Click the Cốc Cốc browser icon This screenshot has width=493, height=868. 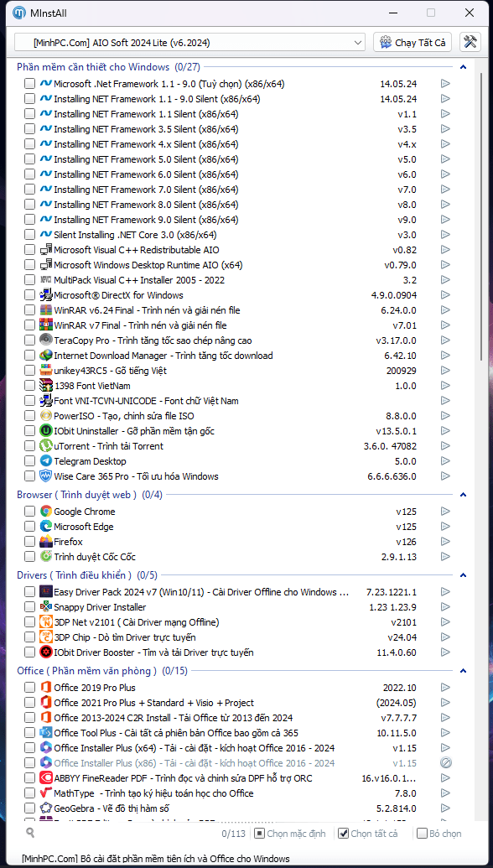[46, 556]
